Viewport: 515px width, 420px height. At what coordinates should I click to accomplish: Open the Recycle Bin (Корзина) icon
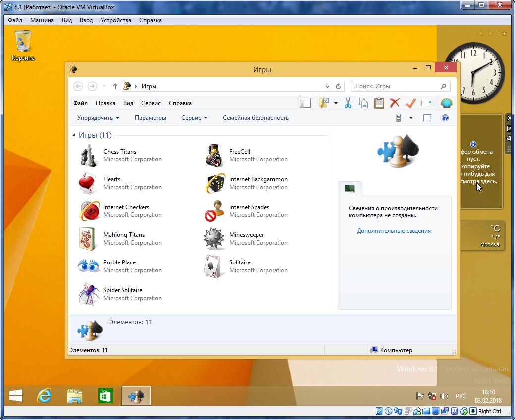(x=23, y=46)
